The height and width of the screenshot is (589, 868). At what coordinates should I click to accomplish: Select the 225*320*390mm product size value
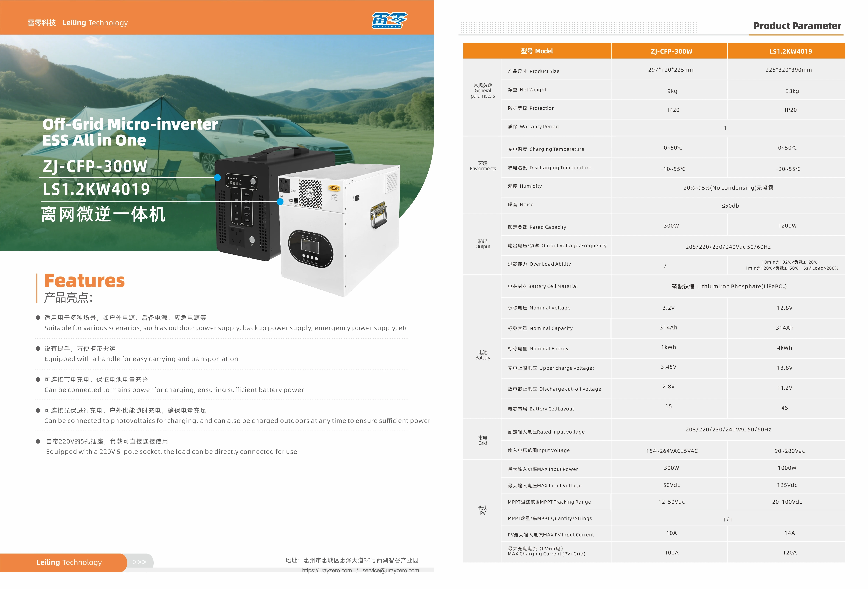point(788,70)
